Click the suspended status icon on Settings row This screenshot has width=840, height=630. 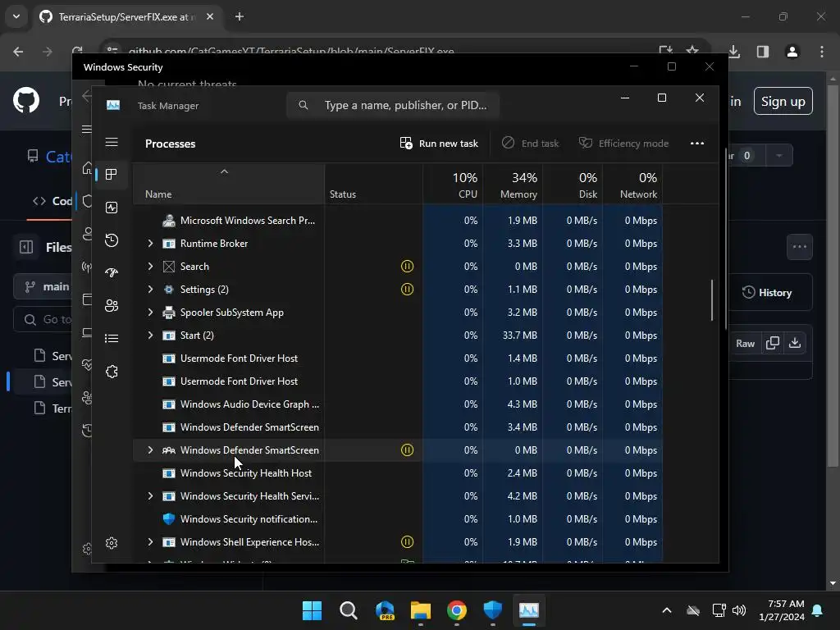coord(407,290)
